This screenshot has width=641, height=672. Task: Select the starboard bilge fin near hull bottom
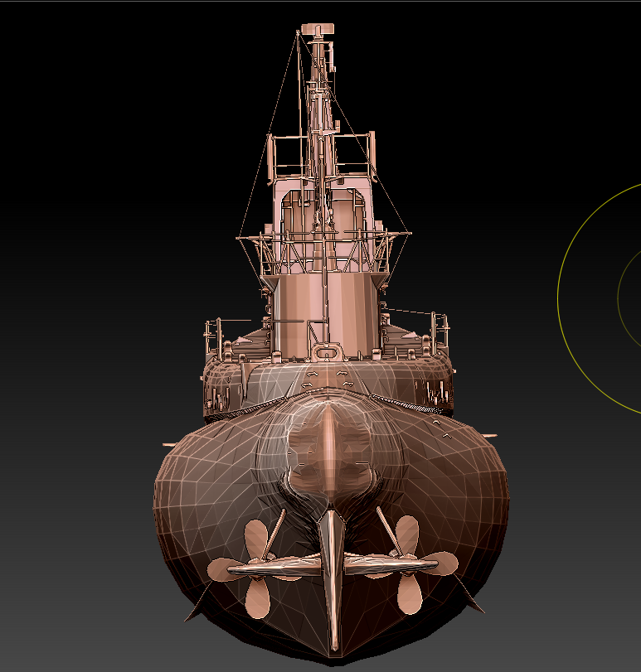[471, 597]
